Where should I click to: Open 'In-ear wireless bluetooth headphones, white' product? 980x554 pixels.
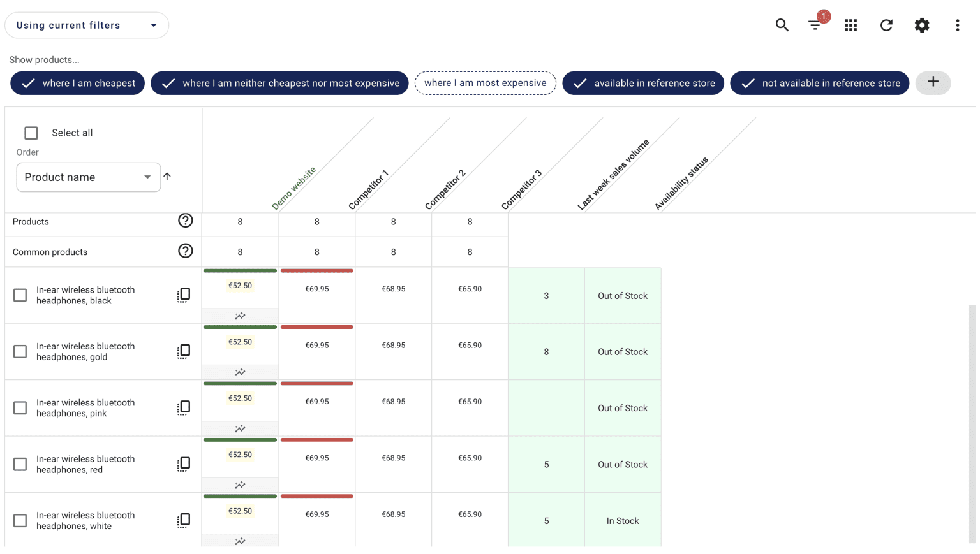click(85, 520)
